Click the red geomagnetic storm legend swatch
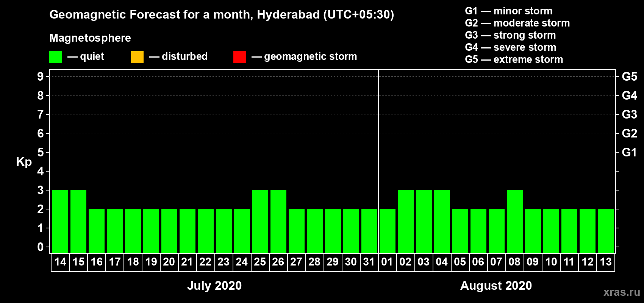This screenshot has height=303, width=644. pos(239,57)
